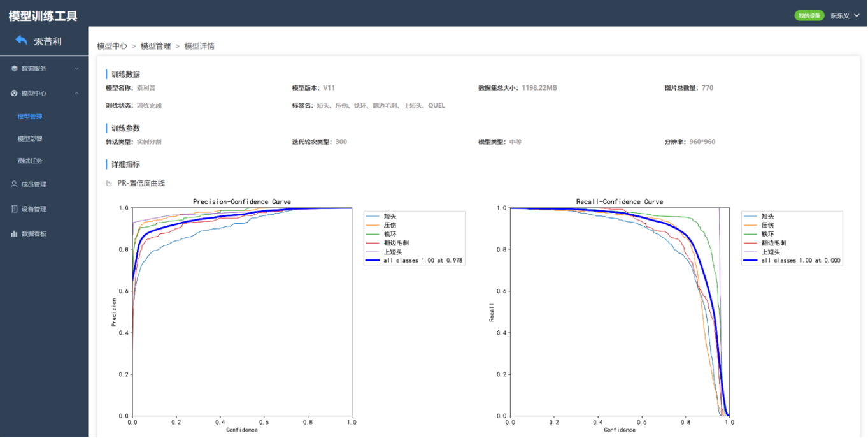868x438 pixels.
Task: Click 铁环 legend swatch in Precision chart
Action: 374,234
